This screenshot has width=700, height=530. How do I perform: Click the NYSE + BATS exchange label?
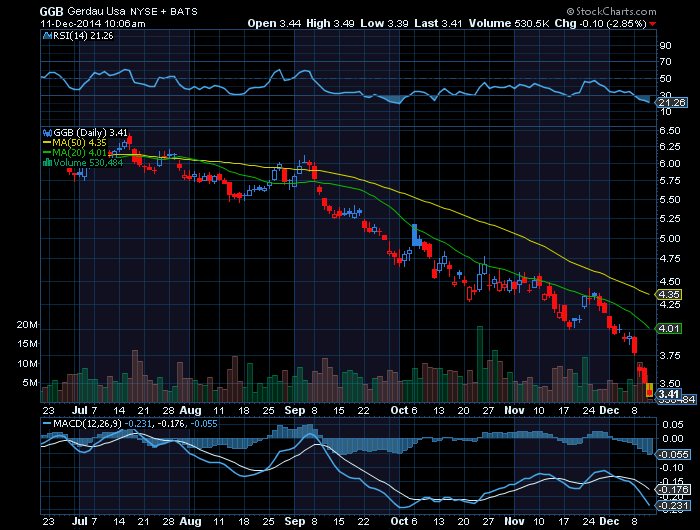[164, 12]
